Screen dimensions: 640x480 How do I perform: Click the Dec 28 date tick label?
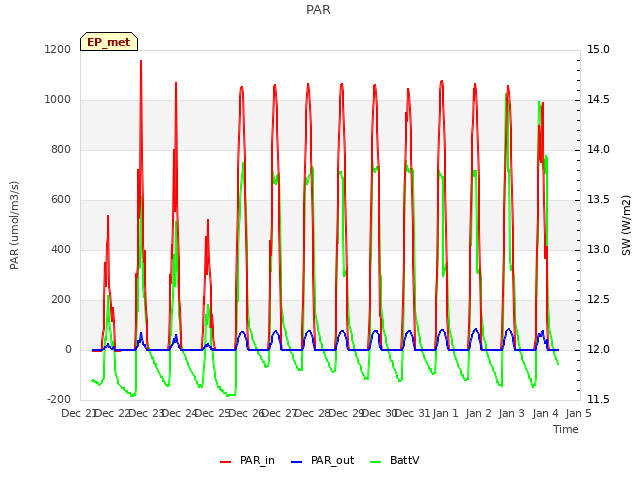click(312, 413)
